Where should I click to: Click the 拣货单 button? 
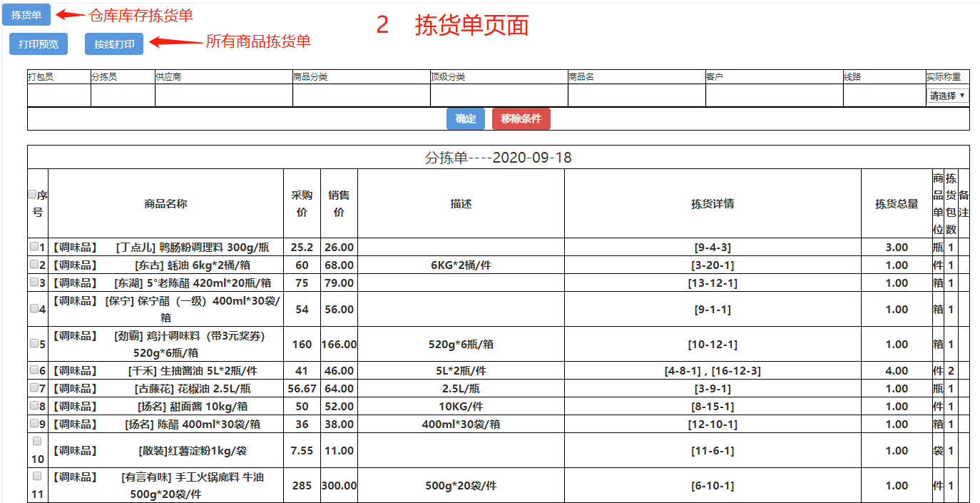click(26, 15)
